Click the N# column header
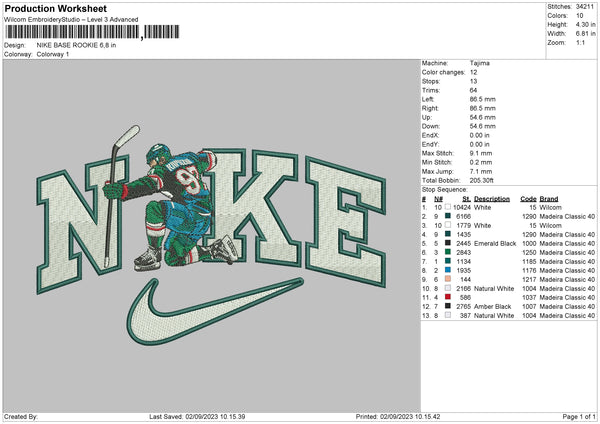The image size is (600, 424). pyautogui.click(x=438, y=199)
